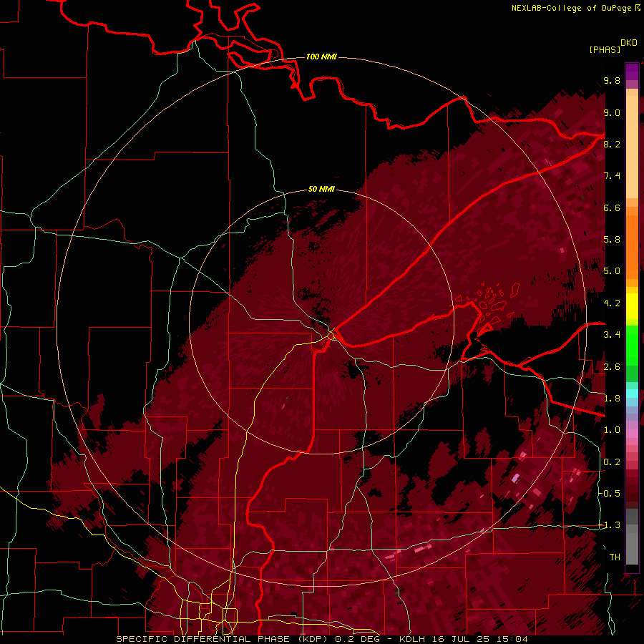Click the 4.2 legend value
644x644 pixels.
(612, 303)
